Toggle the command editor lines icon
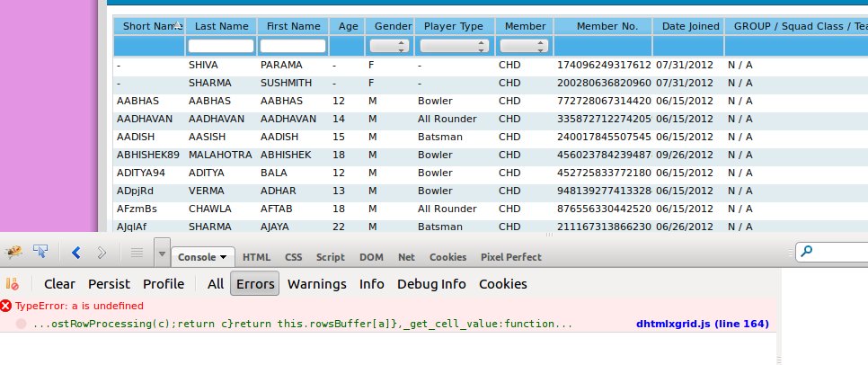The image size is (868, 365). pos(137,253)
